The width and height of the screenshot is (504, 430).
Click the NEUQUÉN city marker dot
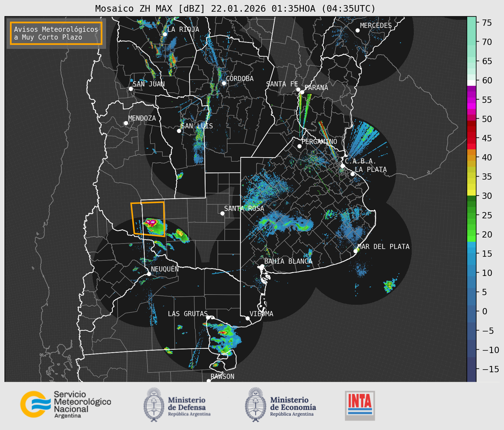coord(149,274)
